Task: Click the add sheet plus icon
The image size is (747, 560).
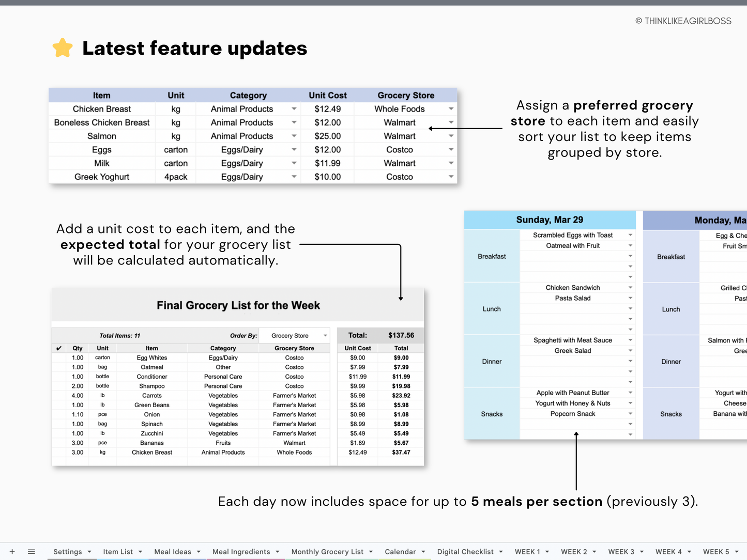Action: 12,552
